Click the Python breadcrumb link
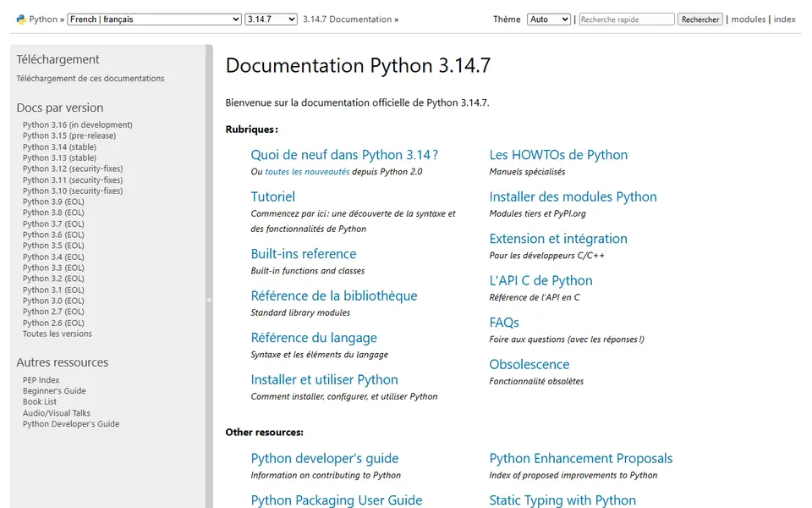 (43, 19)
